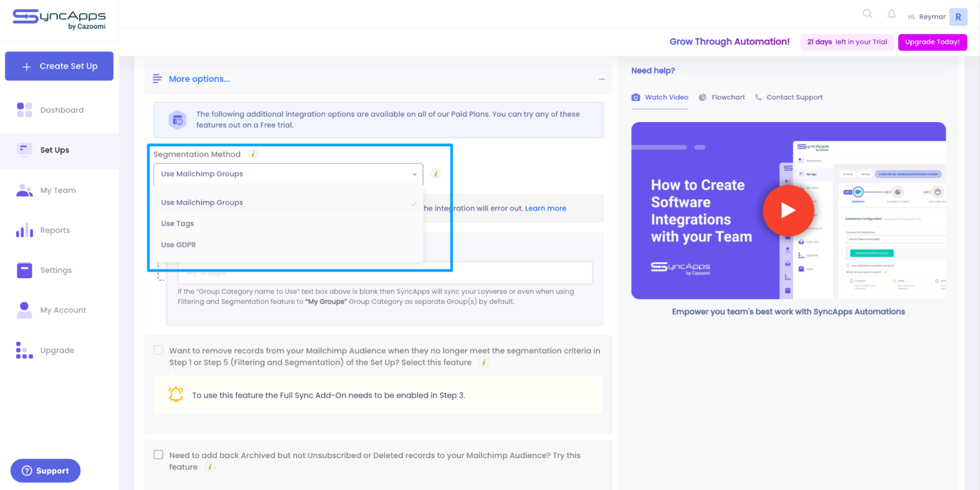
Task: Click the My Team people icon
Action: 25,190
